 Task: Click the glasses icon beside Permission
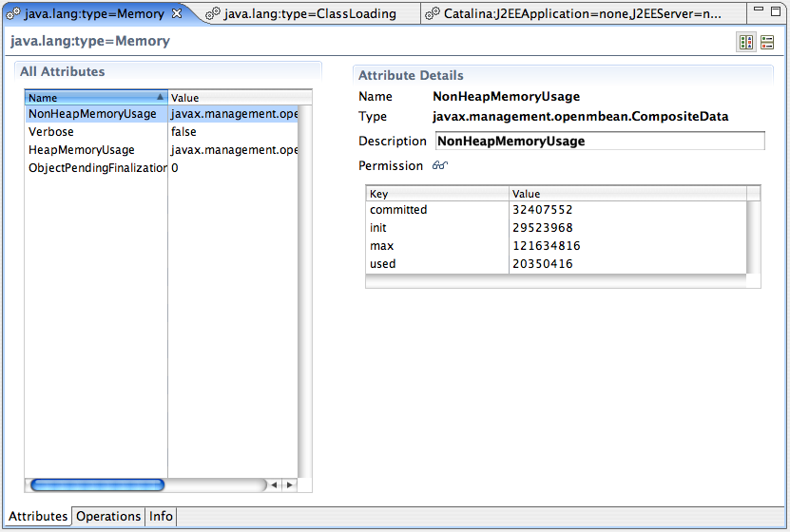(x=439, y=166)
